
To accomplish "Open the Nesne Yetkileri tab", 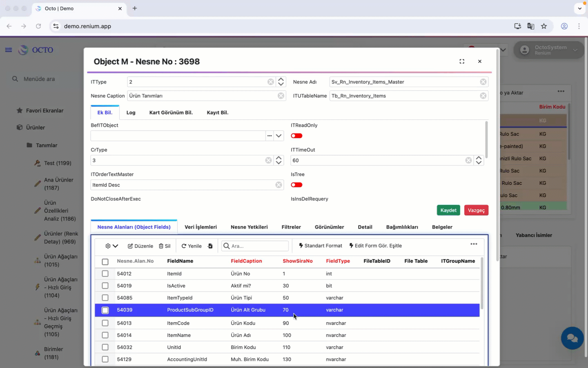I will [x=249, y=227].
